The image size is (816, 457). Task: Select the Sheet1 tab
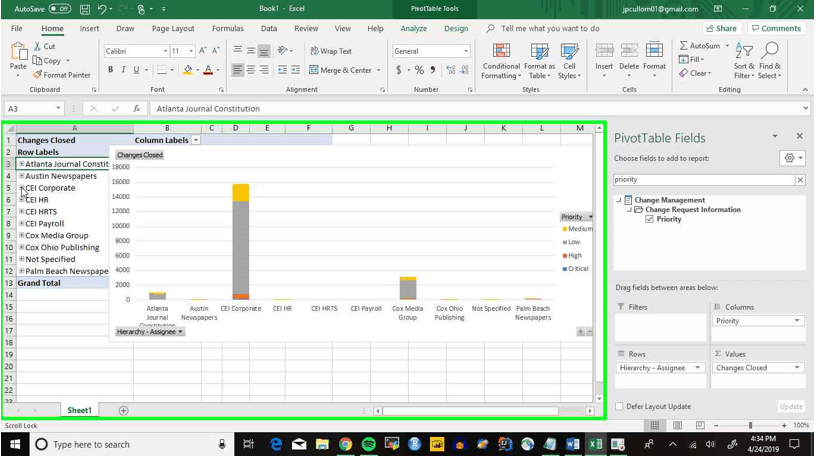[x=79, y=411]
